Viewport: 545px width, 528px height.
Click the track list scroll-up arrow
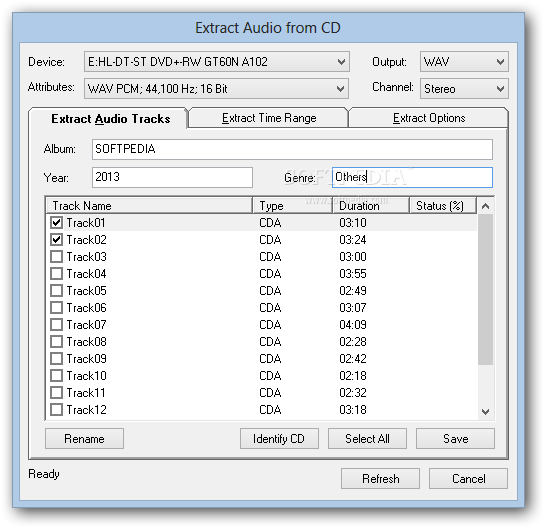[486, 206]
